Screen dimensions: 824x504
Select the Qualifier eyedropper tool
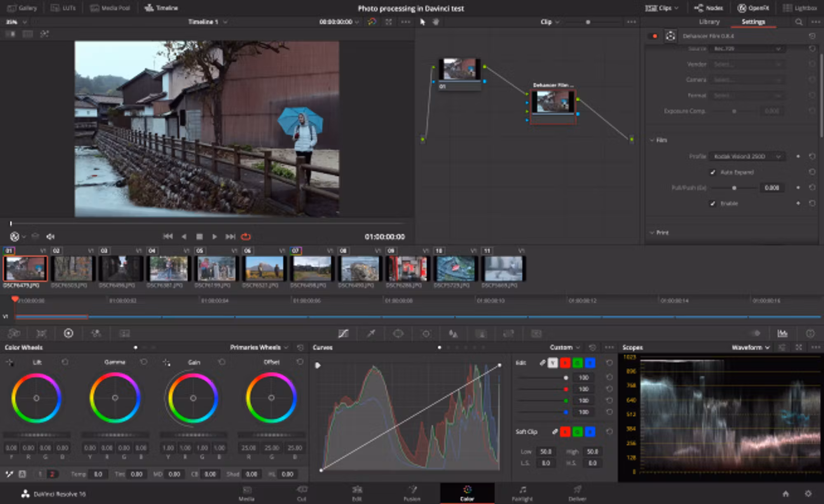click(x=371, y=334)
